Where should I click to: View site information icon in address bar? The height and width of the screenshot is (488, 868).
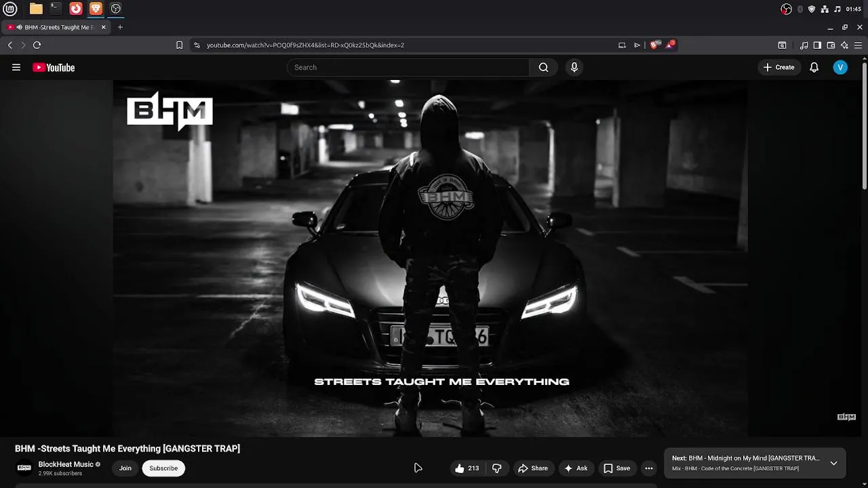click(x=197, y=45)
